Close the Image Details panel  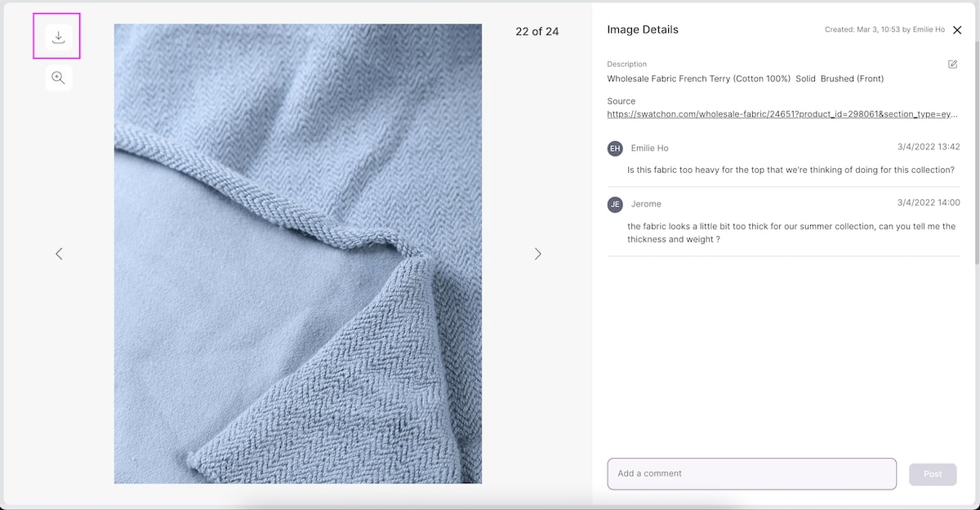click(x=957, y=29)
